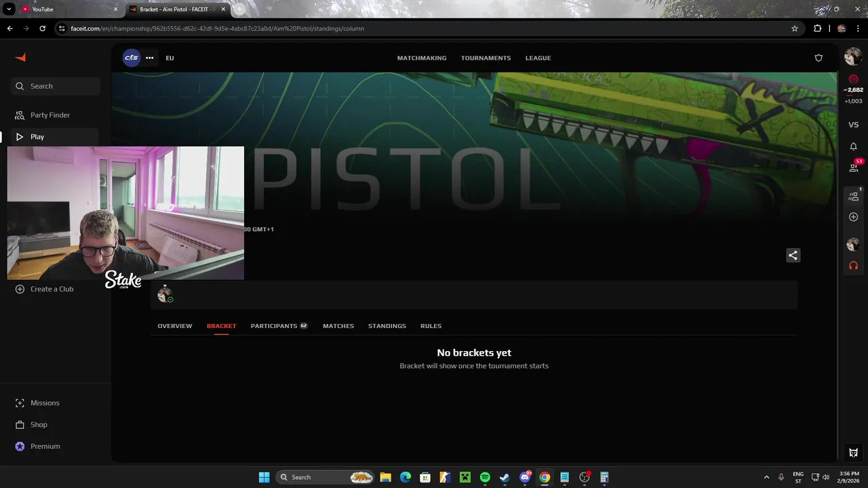868x488 pixels.
Task: Bookmark this page with star
Action: [x=795, y=28]
